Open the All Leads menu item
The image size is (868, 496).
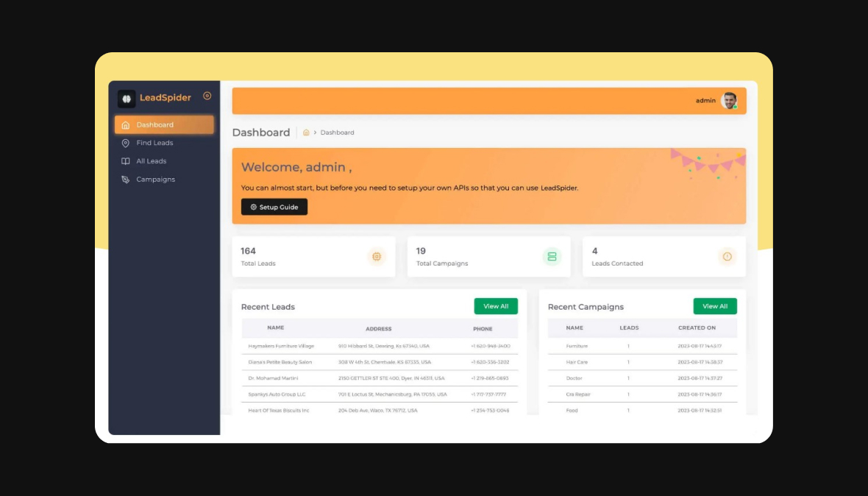(151, 161)
